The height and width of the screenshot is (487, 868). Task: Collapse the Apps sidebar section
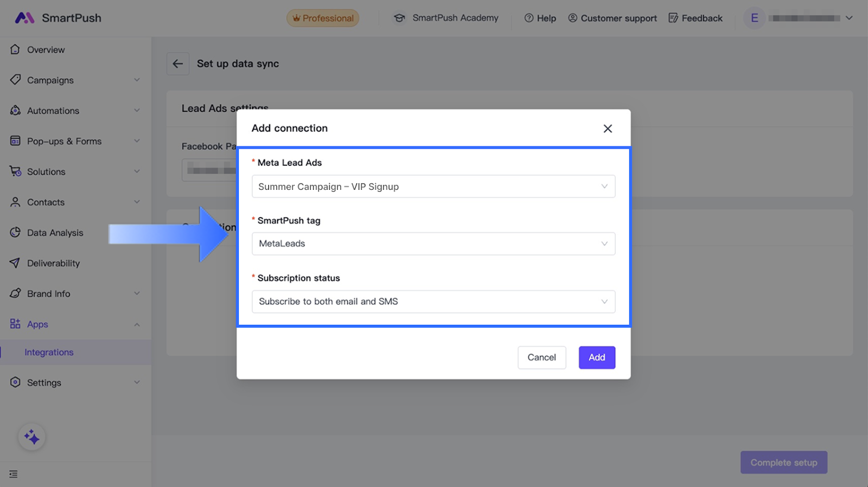(x=137, y=324)
